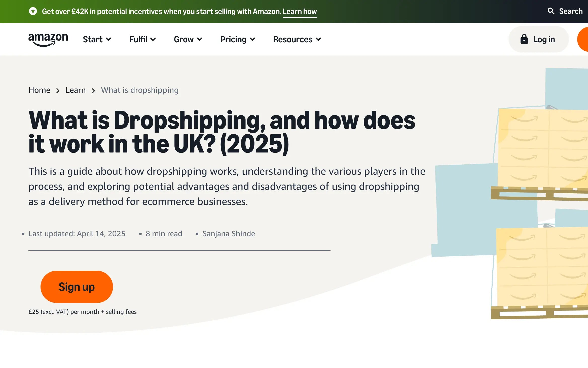Click the lock icon on Log in
588x368 pixels.
pos(524,39)
